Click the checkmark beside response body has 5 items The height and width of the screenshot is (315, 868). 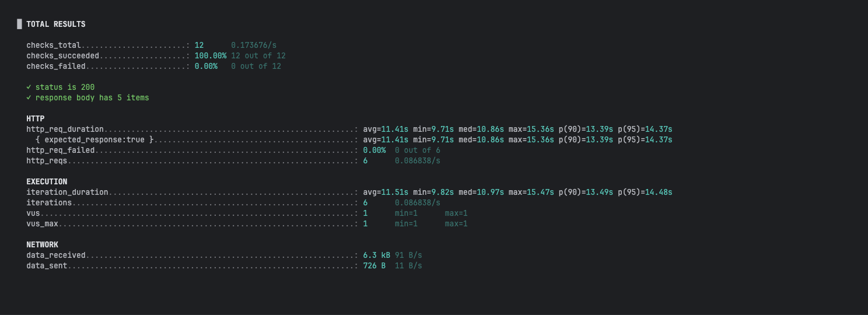point(29,97)
